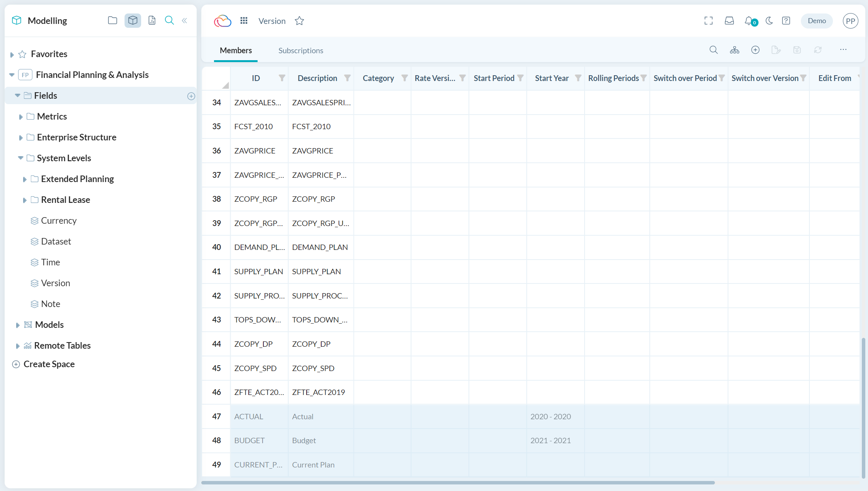Refresh the members table

(x=818, y=50)
